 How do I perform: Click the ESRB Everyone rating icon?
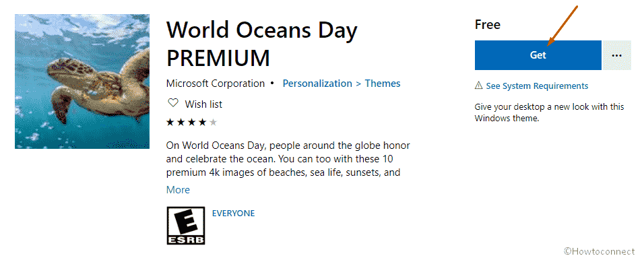186,226
